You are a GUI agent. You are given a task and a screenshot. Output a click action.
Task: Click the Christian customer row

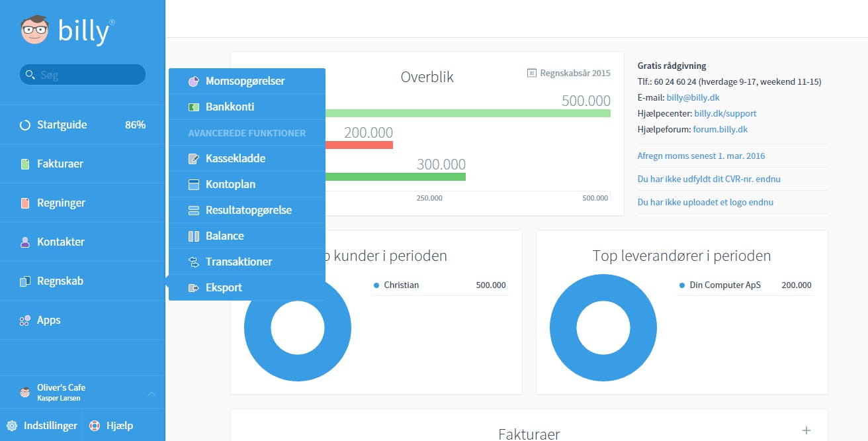[x=440, y=285]
